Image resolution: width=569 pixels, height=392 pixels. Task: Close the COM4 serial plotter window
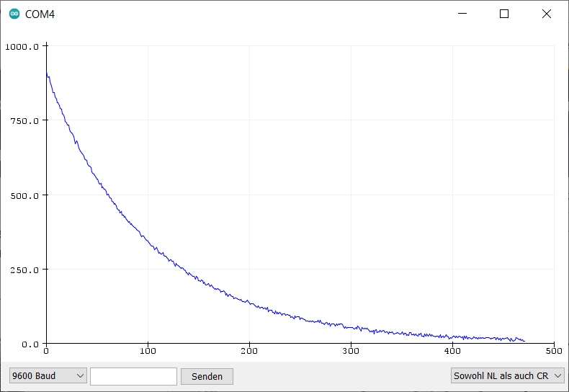(x=547, y=14)
